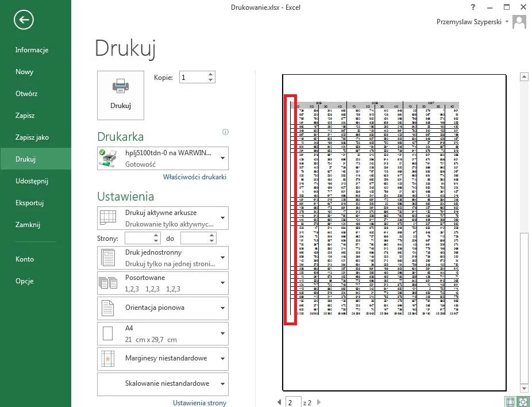Increase the Kopie copies count
532x407 pixels.
(211, 74)
